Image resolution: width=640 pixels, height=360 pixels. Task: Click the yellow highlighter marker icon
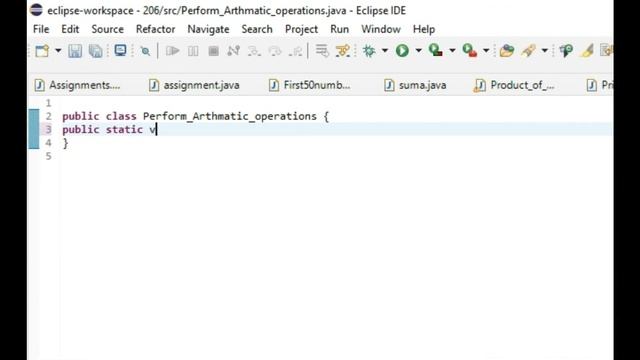tap(587, 51)
